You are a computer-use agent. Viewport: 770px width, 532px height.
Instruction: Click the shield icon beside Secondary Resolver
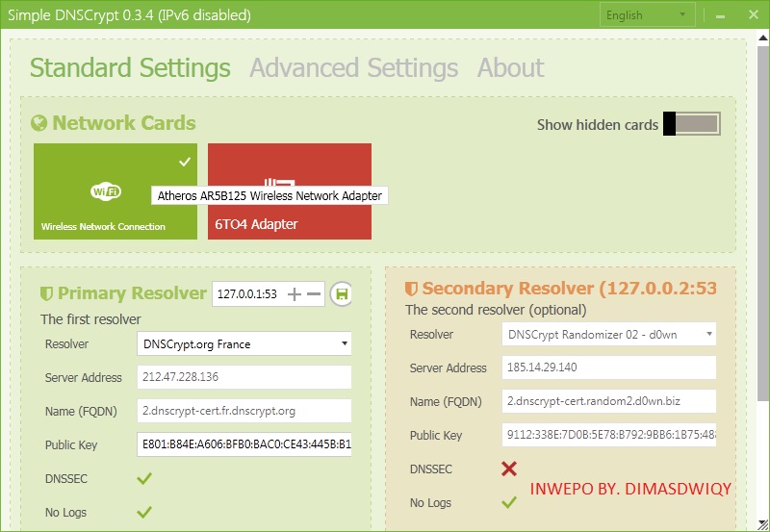411,289
